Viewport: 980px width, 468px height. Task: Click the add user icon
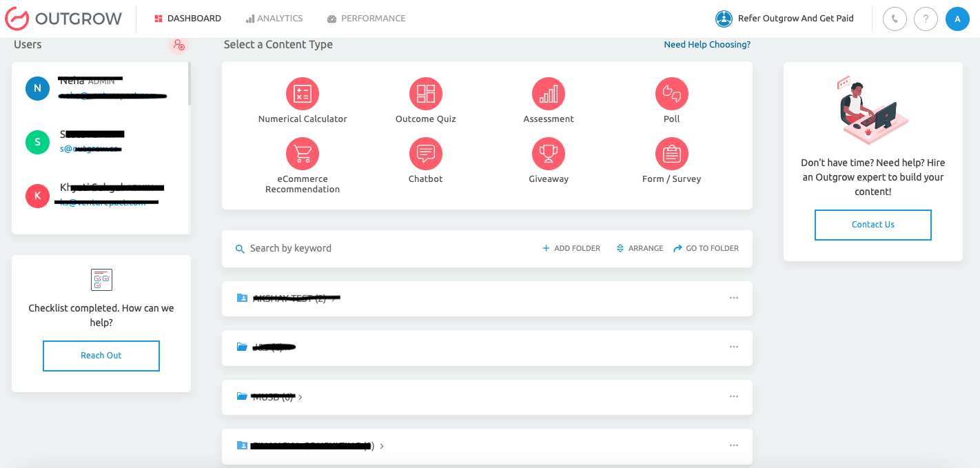coord(178,45)
